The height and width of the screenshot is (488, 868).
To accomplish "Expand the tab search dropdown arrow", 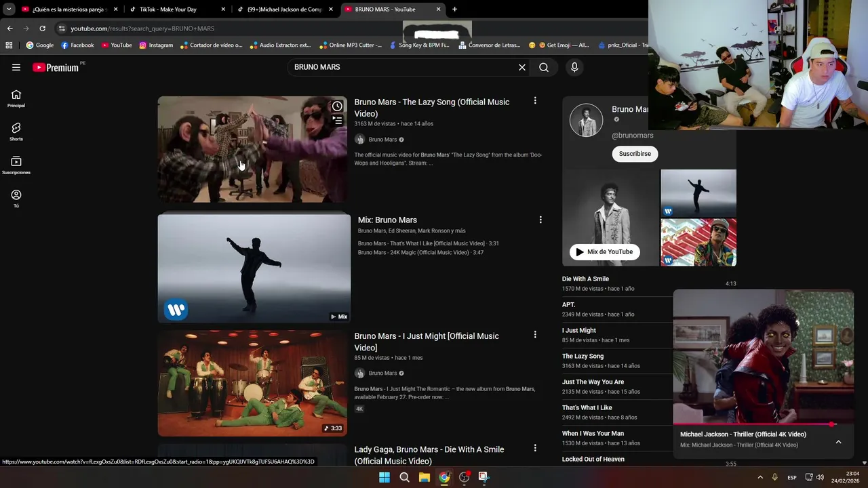I will (x=9, y=9).
